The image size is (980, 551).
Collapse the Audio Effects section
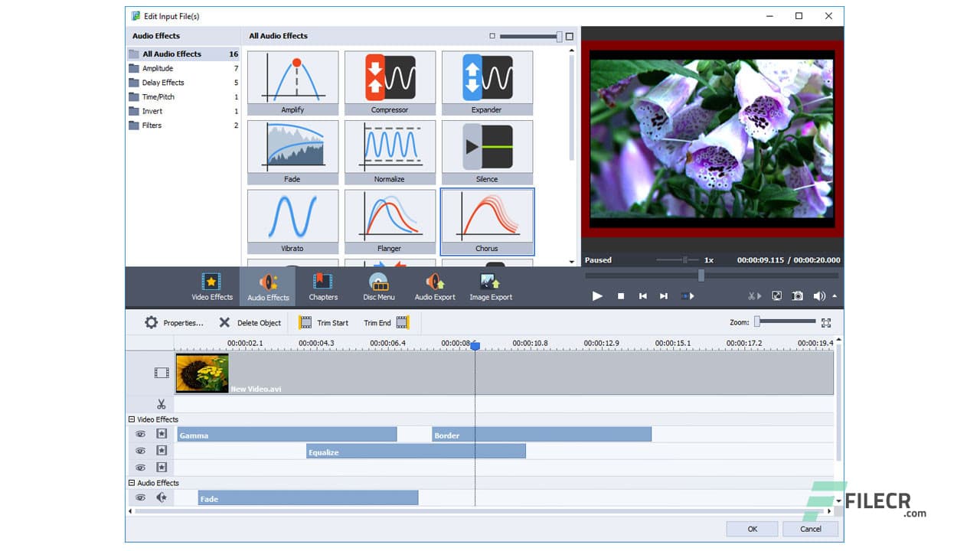pyautogui.click(x=132, y=483)
